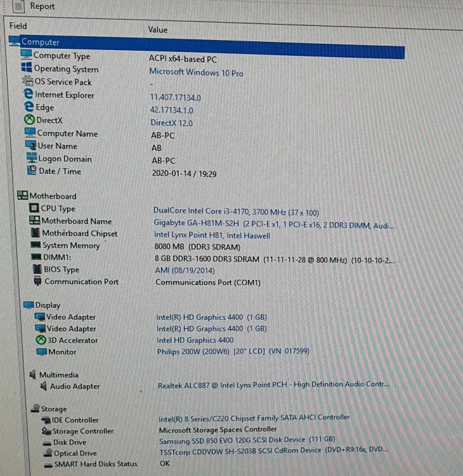Click the Optical Drive icon

click(x=48, y=453)
